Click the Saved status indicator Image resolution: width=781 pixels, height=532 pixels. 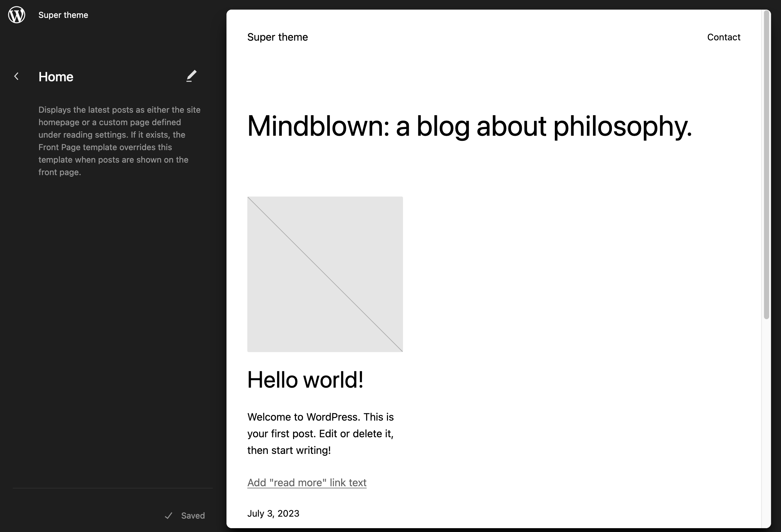pos(193,516)
